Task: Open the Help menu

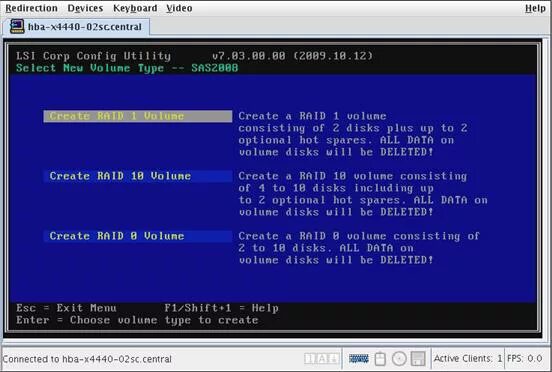Action: pos(535,8)
